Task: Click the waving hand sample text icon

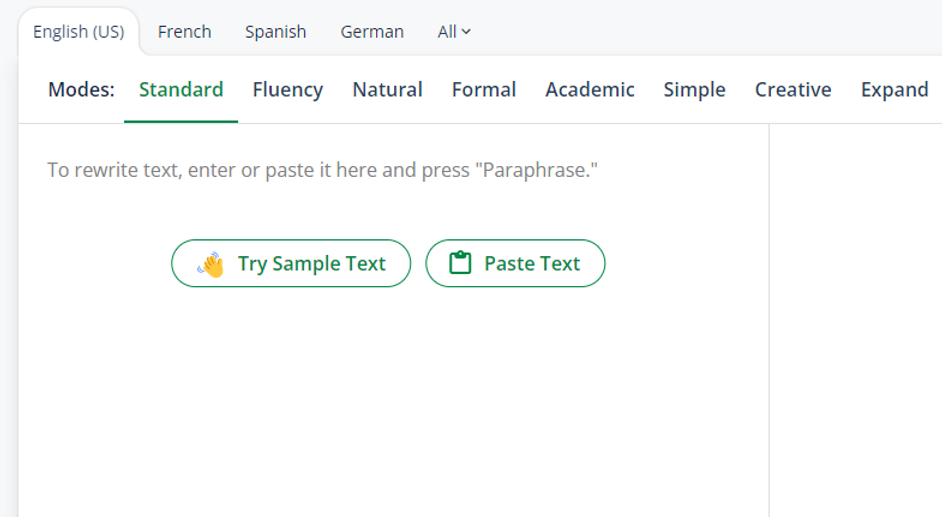Action: tap(211, 264)
